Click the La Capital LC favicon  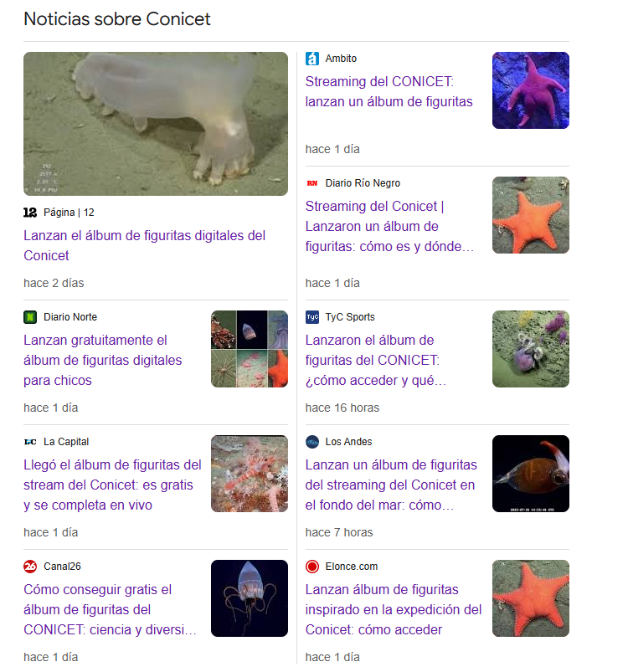point(30,441)
